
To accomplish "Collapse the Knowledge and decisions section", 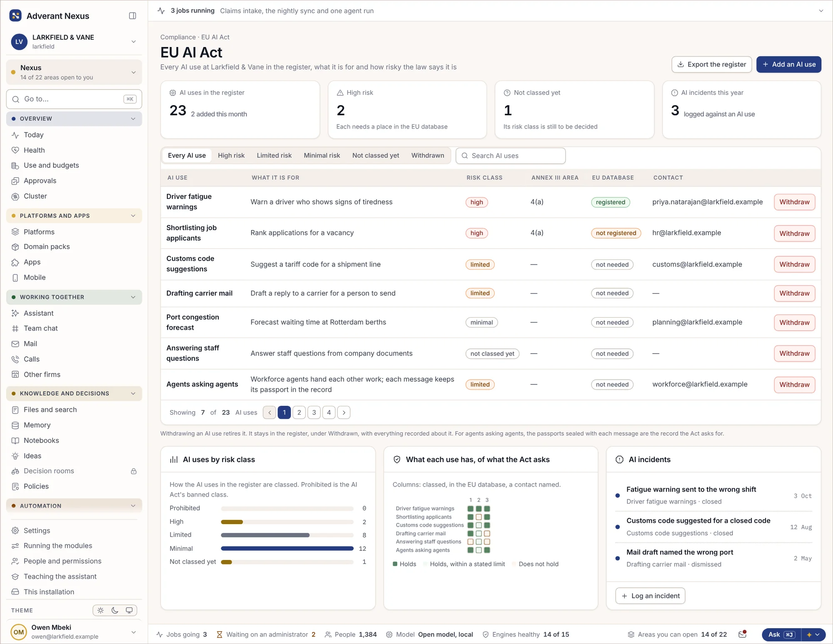I will point(74,393).
